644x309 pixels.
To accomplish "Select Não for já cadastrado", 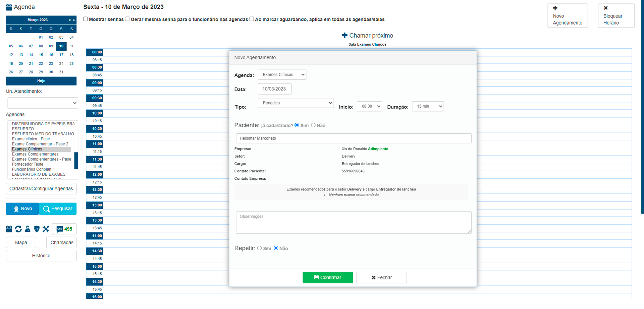I will [x=313, y=125].
